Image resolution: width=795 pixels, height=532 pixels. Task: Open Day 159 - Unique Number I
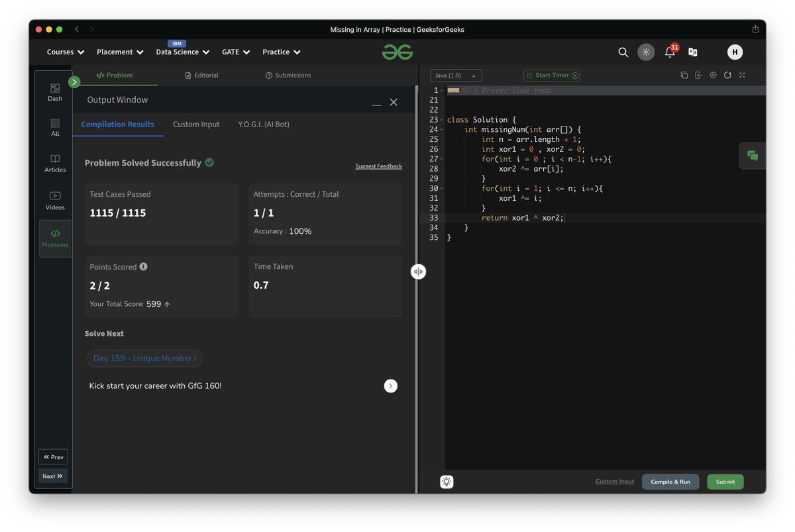tap(144, 358)
